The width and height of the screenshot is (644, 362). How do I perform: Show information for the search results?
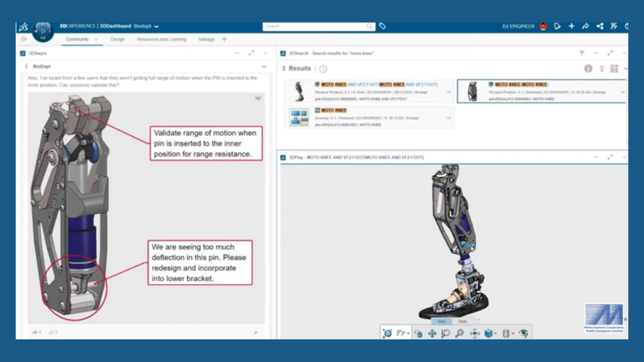click(588, 68)
